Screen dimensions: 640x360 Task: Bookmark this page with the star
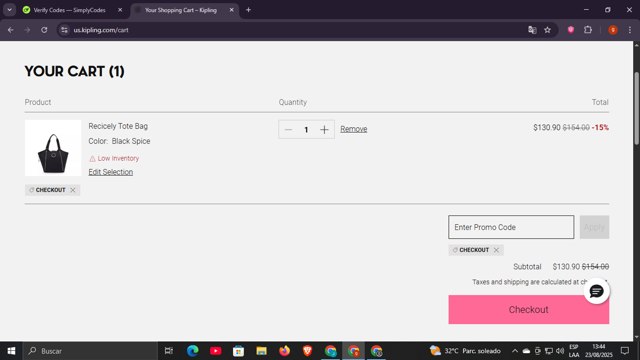coord(547,30)
